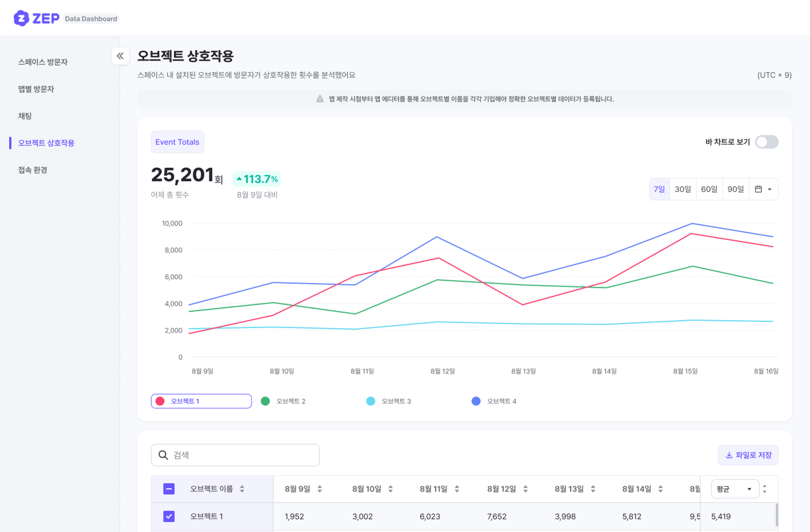The width and height of the screenshot is (810, 532).
Task: Sort by 8월 12일 column arrows
Action: [525, 489]
